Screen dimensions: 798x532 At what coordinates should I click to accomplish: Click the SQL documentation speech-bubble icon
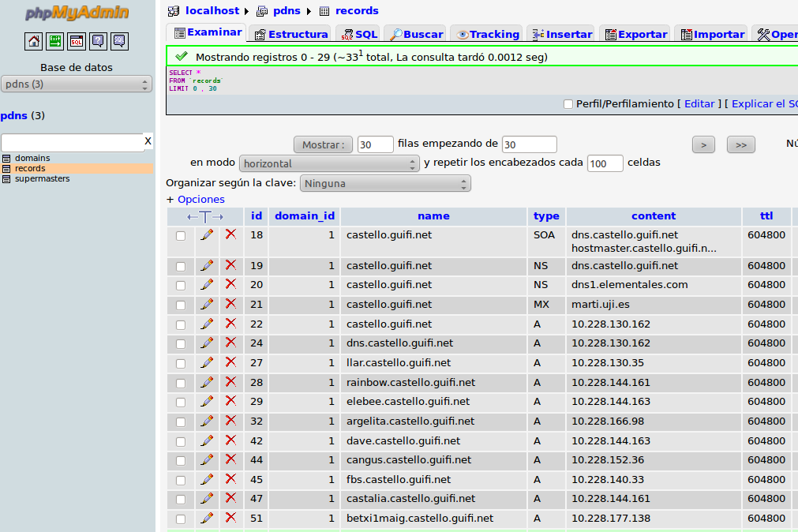119,41
